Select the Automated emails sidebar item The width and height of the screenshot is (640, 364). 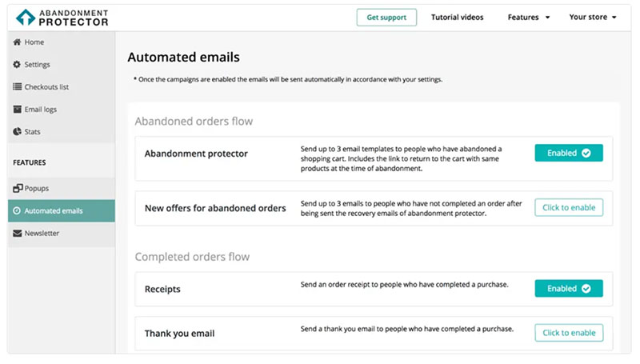click(62, 211)
